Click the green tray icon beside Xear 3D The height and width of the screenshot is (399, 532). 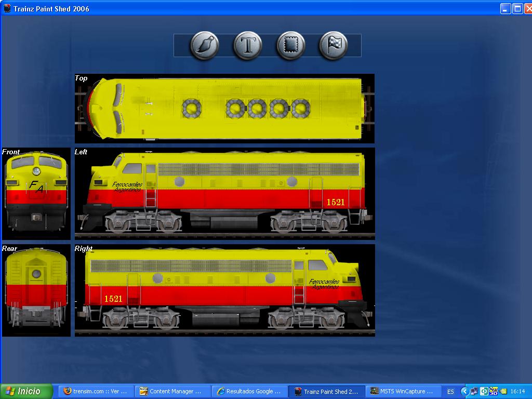484,391
